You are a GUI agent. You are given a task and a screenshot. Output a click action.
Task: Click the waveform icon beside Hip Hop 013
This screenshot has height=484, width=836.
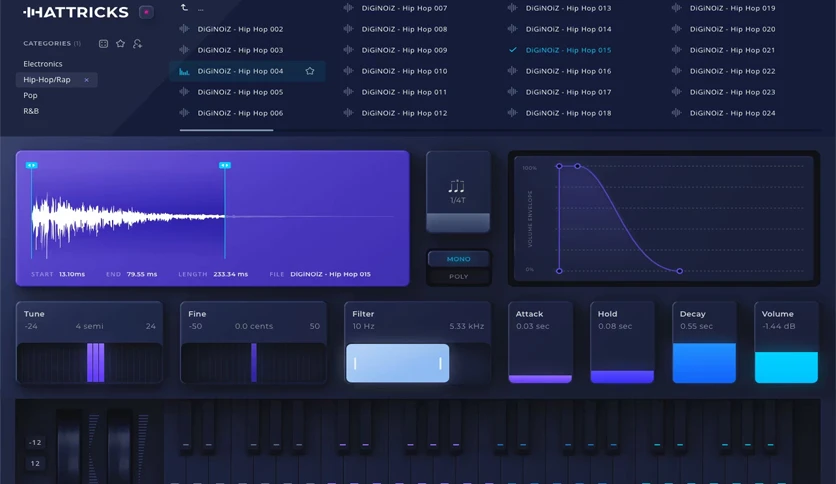coord(512,8)
